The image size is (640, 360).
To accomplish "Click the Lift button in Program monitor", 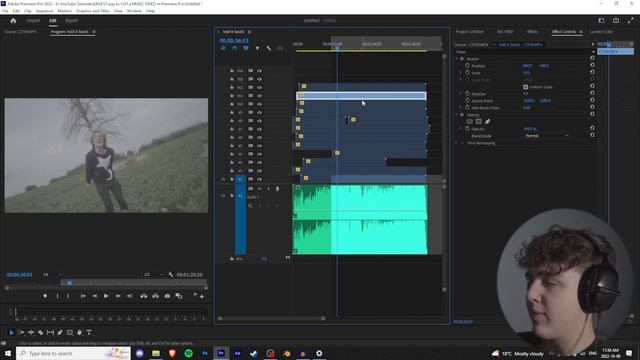I will 144,296.
